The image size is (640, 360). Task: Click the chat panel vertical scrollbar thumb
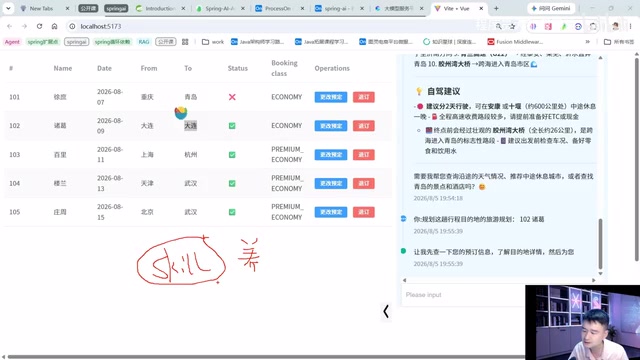coord(600,243)
